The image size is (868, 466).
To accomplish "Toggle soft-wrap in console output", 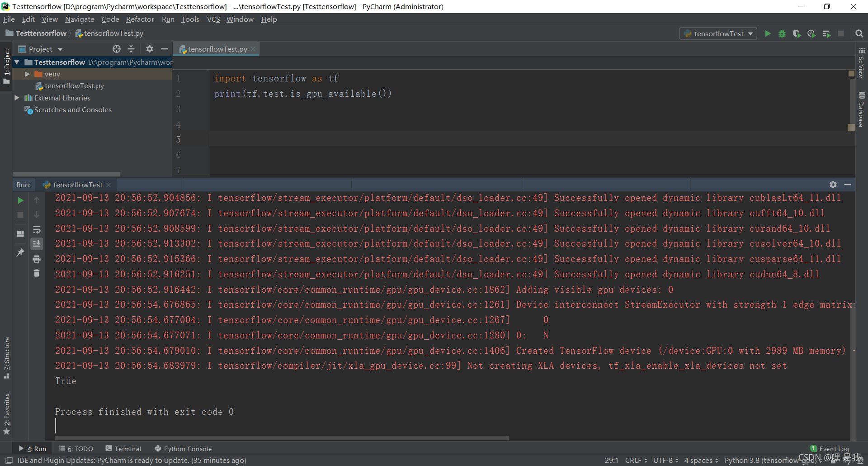I will [x=37, y=229].
